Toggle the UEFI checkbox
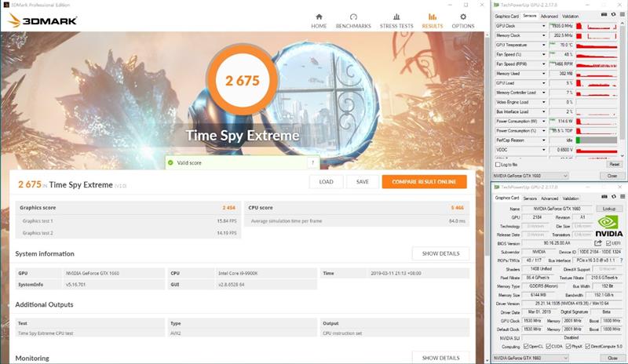 pyautogui.click(x=608, y=243)
